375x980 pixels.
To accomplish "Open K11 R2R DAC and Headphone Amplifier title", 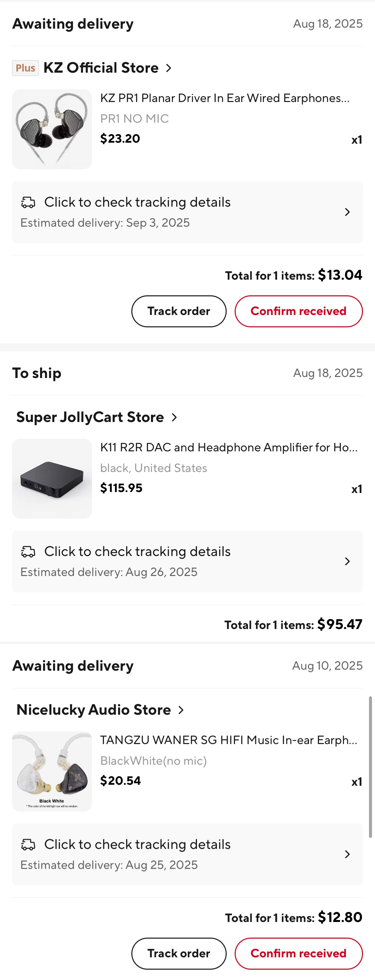I will click(x=229, y=447).
